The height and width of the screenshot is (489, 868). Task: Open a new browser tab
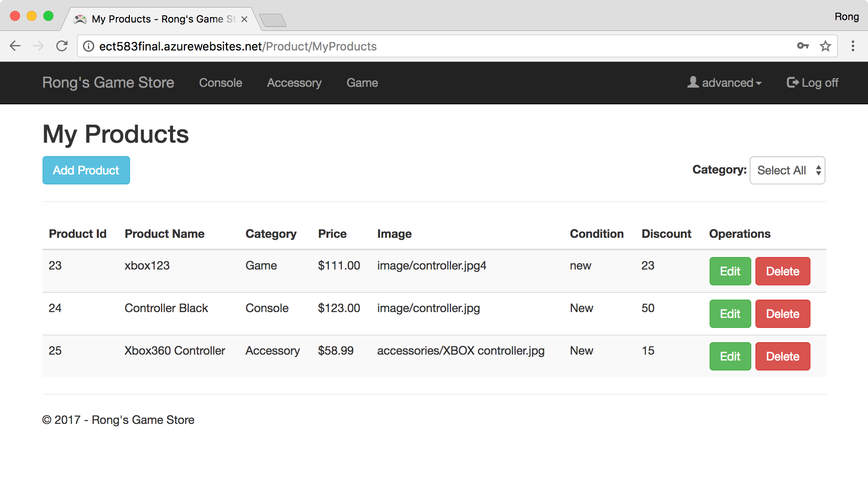[273, 20]
